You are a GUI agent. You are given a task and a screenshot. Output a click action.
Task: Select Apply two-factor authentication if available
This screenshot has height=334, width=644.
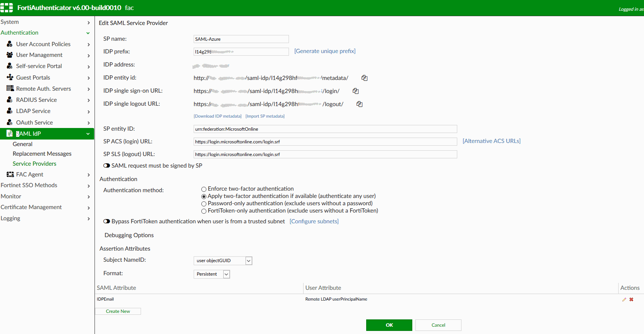coord(204,196)
